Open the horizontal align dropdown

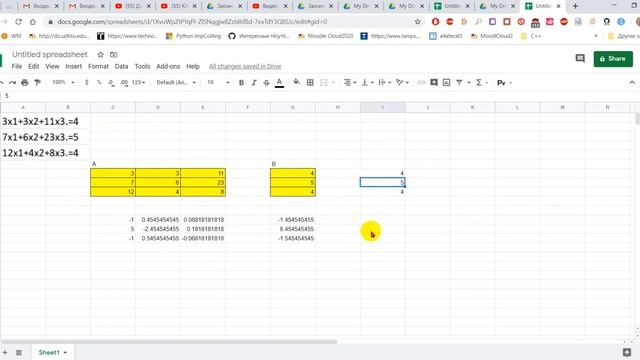(350, 82)
